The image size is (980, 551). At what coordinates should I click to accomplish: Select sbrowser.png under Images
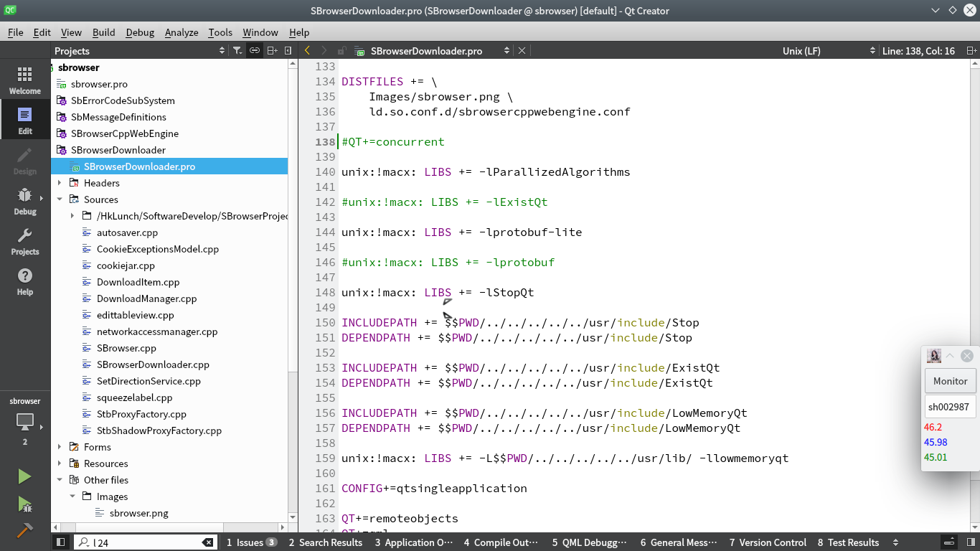[x=139, y=513]
